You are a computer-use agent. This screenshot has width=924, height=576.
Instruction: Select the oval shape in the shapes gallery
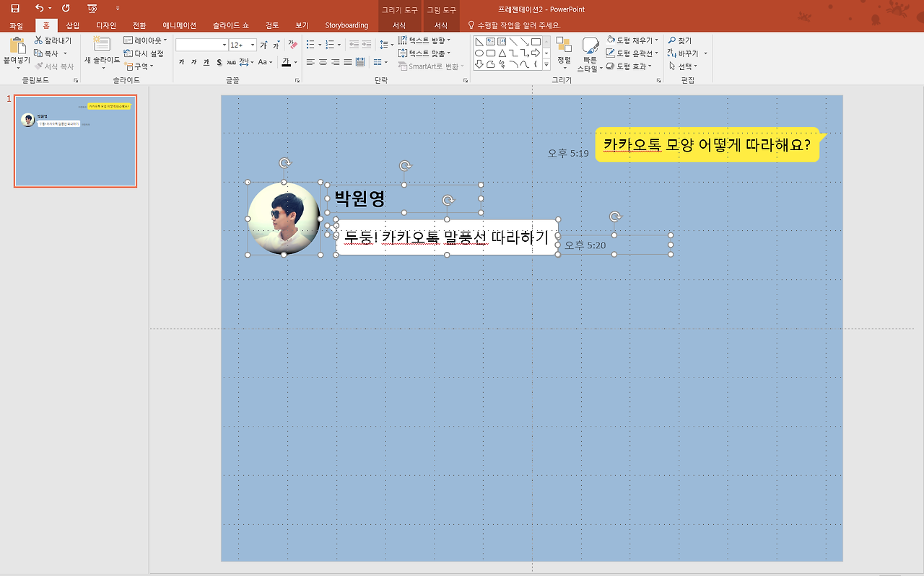point(479,53)
